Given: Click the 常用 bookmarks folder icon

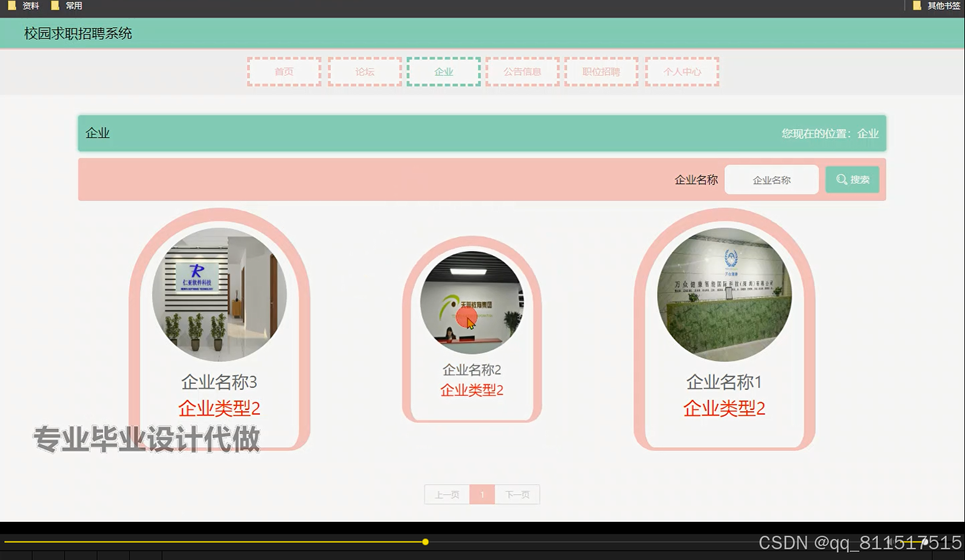Looking at the screenshot, I should [55, 6].
